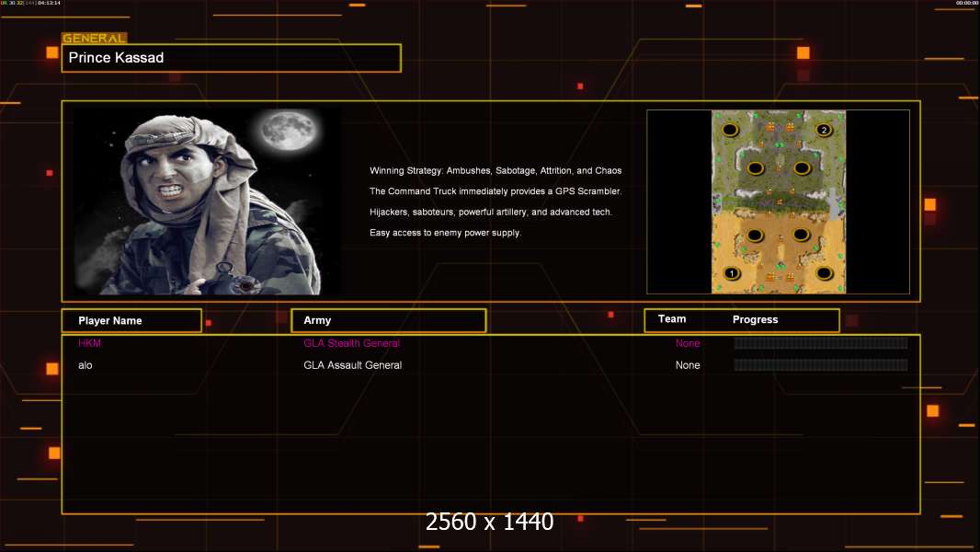Viewport: 980px width, 552px height.
Task: Click the Team column header
Action: pos(672,319)
